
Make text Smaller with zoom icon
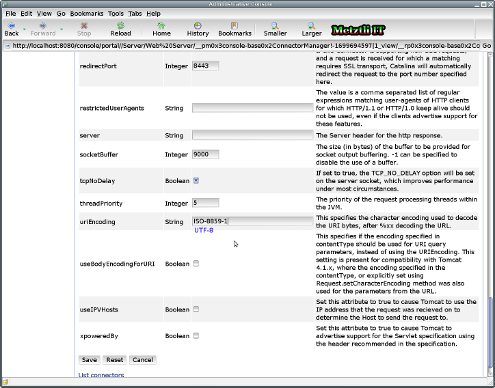point(275,25)
